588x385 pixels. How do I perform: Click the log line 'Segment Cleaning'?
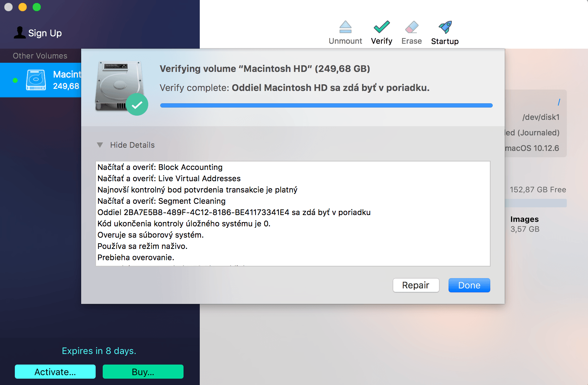(161, 201)
